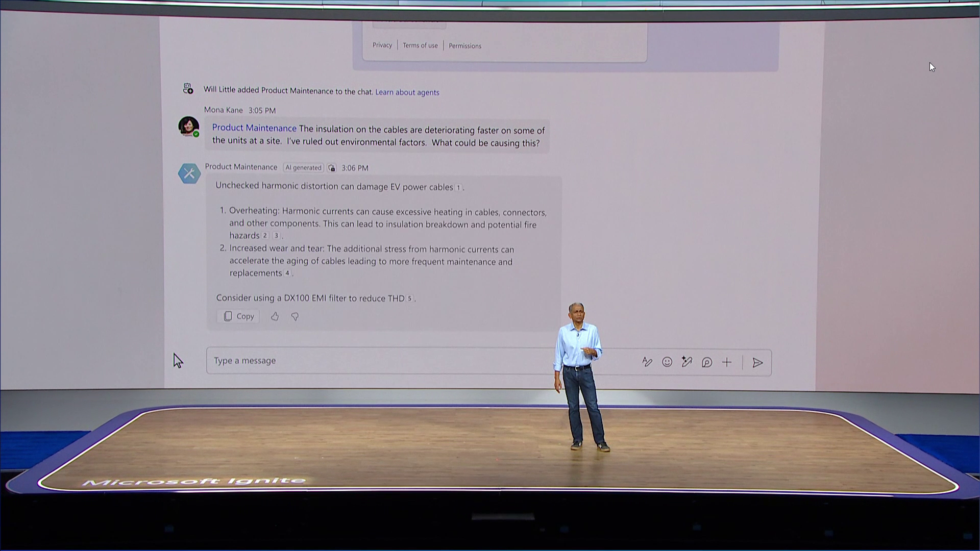The image size is (980, 551).
Task: Open the Privacy menu item
Action: click(x=382, y=45)
